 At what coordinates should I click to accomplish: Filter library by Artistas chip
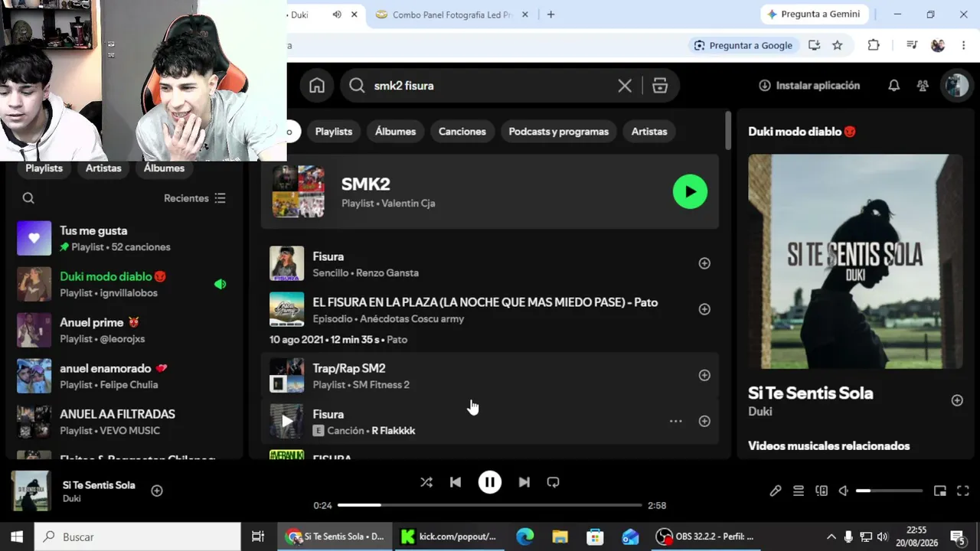tap(103, 168)
